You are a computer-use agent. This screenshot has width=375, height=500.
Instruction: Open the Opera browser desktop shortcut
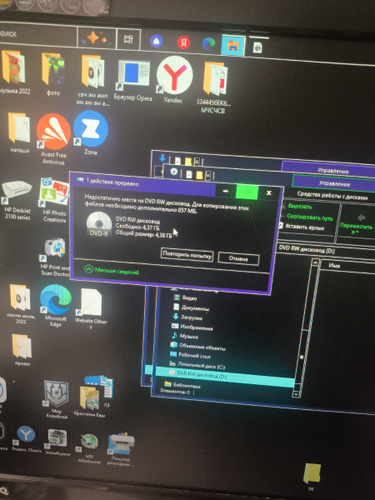(133, 80)
